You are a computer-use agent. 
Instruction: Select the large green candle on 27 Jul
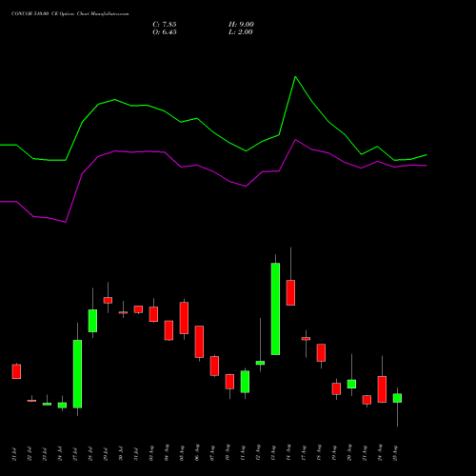point(77,374)
